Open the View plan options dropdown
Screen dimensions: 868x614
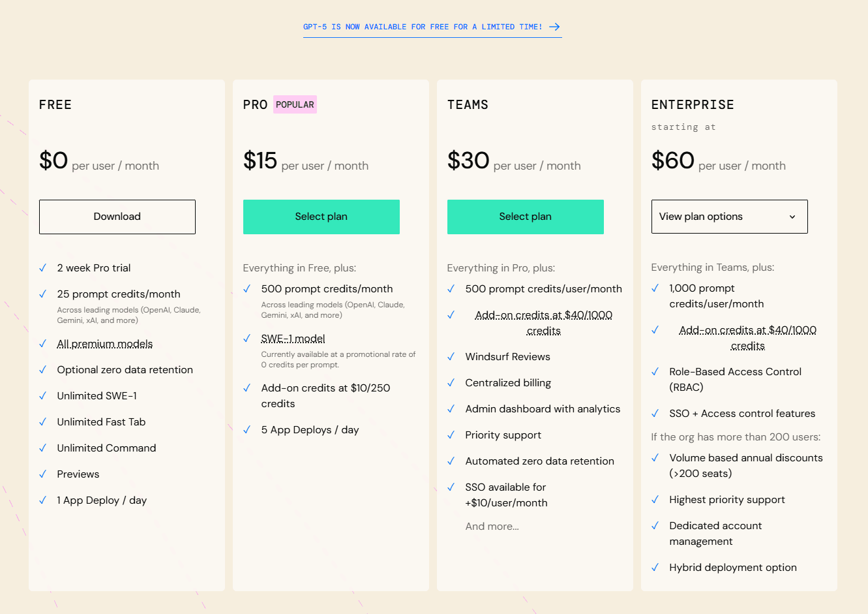729,217
